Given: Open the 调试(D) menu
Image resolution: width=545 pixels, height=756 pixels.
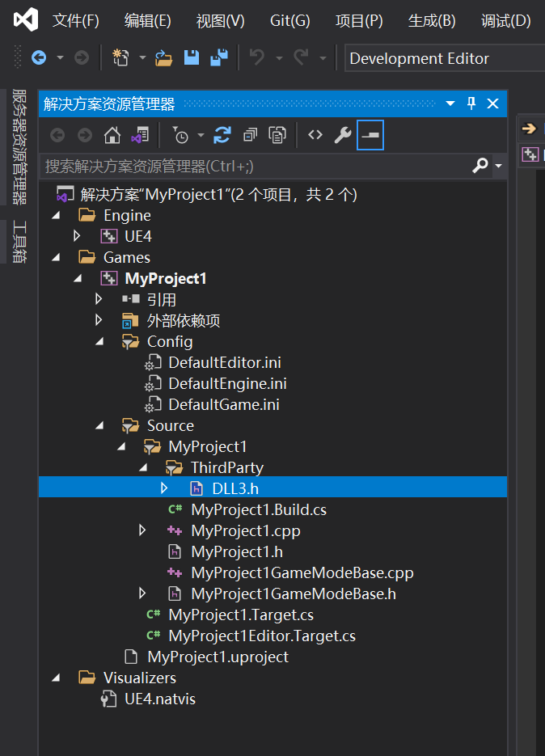Looking at the screenshot, I should (x=506, y=20).
